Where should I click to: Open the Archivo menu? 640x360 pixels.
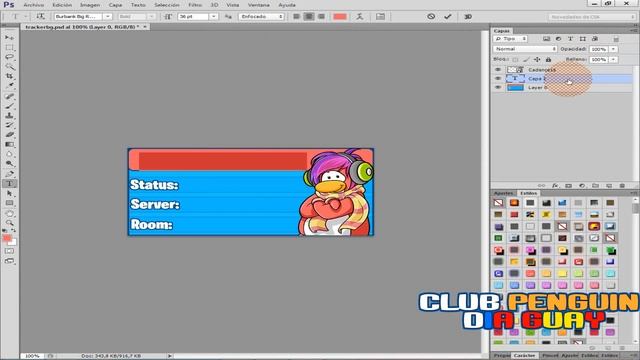(33, 5)
